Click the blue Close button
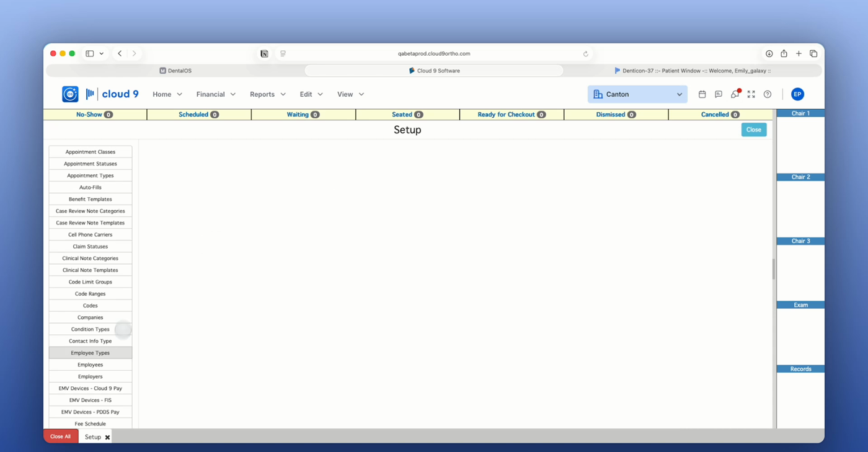868x452 pixels. pos(754,130)
